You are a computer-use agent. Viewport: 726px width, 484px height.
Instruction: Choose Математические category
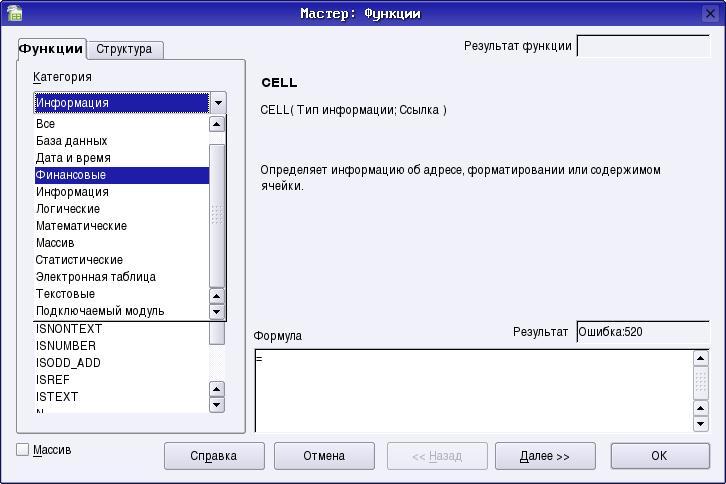[x=122, y=226]
